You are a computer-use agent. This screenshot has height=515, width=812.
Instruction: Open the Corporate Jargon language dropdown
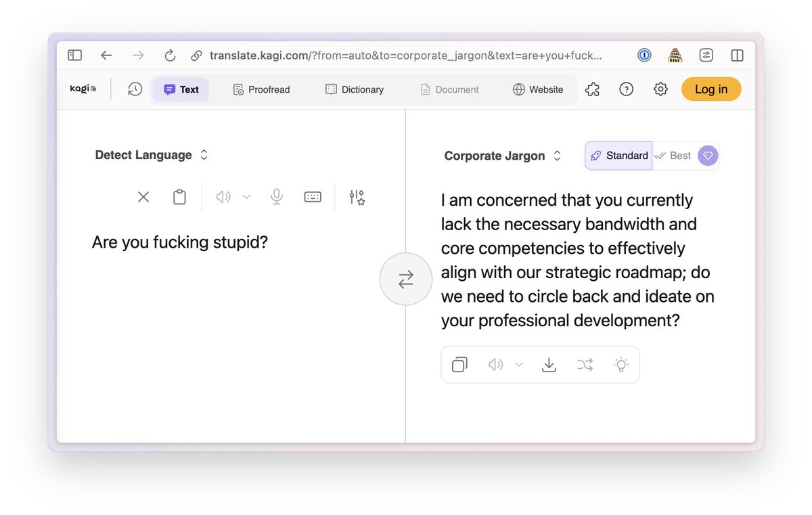[x=503, y=156]
